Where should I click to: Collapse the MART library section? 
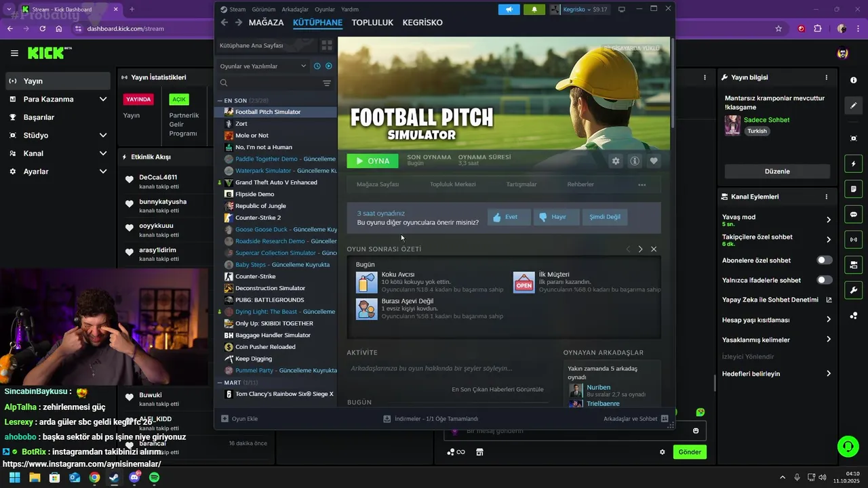(220, 383)
